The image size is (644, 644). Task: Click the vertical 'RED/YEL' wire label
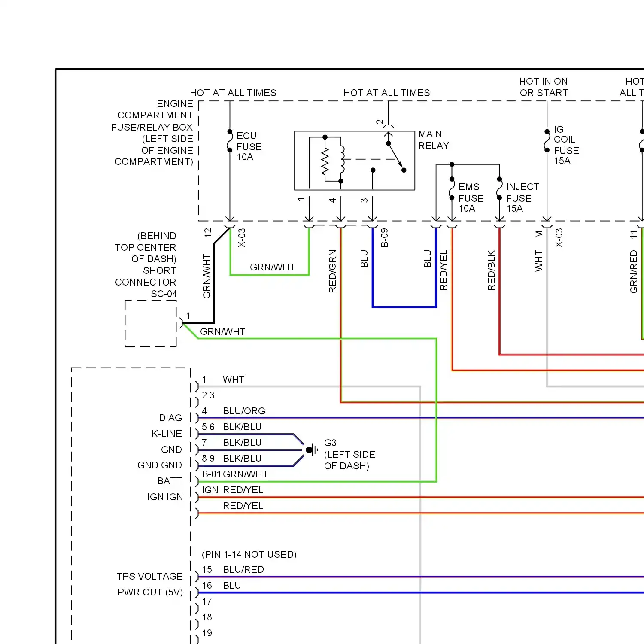pos(444,270)
